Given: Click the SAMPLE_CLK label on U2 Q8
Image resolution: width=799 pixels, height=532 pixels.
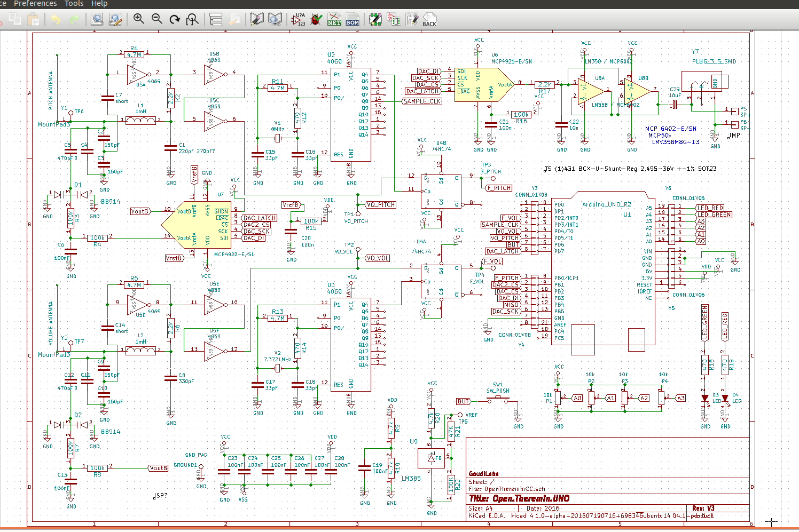Looking at the screenshot, I should [x=422, y=101].
